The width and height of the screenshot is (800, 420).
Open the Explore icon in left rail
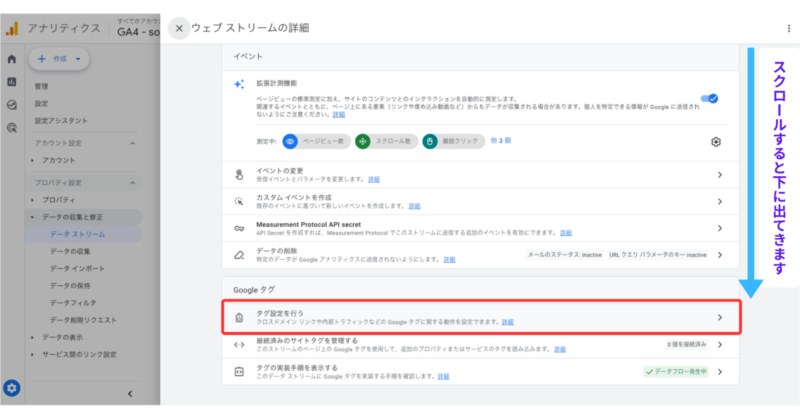12,105
